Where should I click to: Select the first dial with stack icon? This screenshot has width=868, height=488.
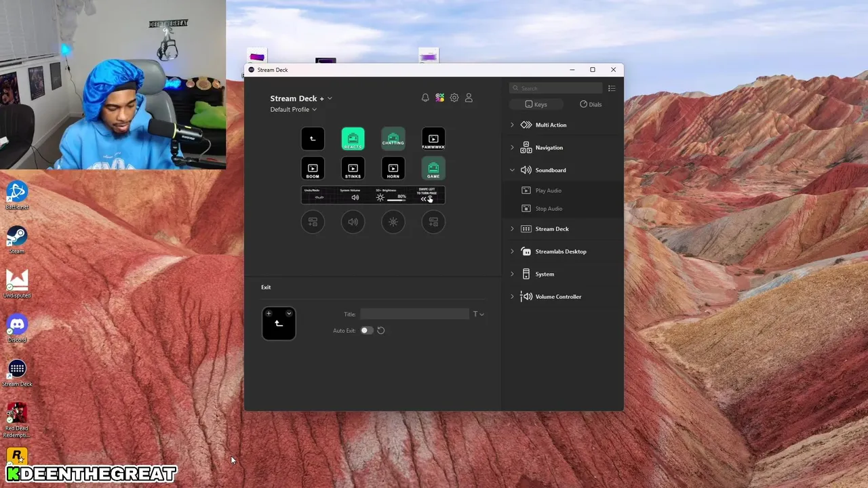[313, 222]
